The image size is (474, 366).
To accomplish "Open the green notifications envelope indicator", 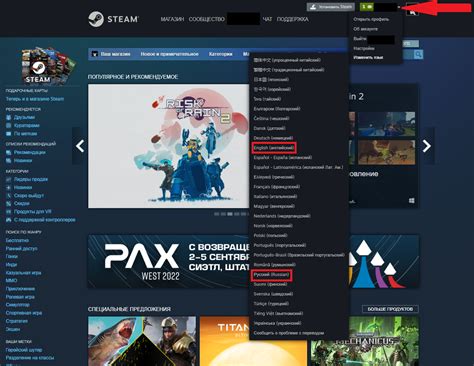I will click(367, 7).
